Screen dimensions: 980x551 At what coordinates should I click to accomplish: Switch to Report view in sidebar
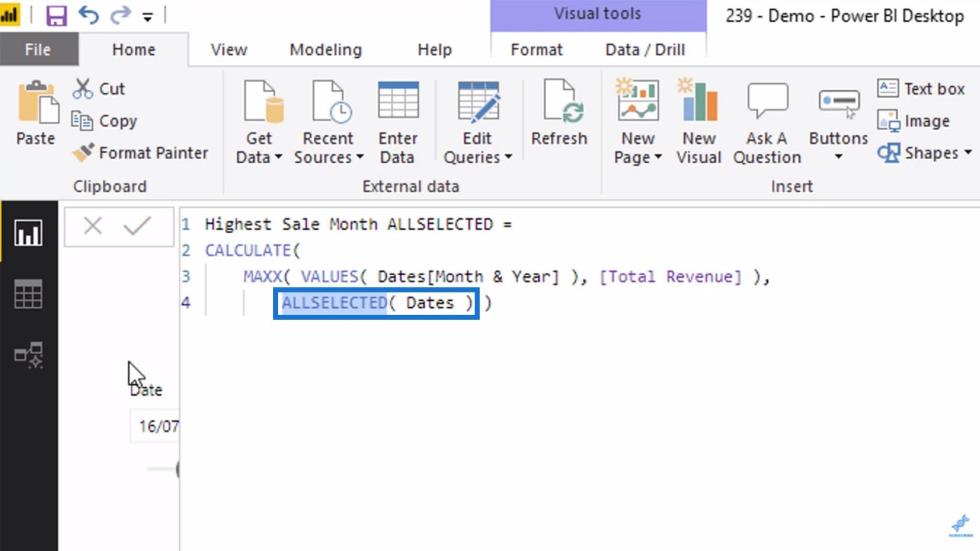(29, 233)
